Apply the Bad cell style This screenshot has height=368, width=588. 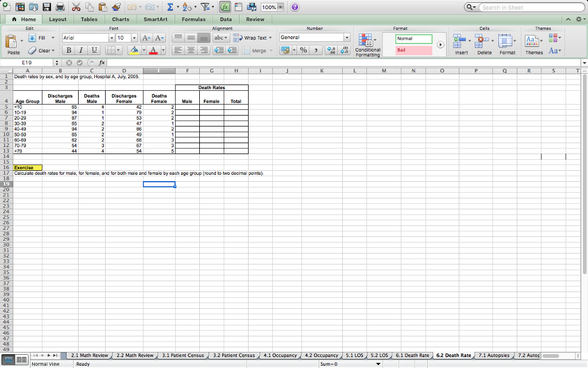(413, 51)
